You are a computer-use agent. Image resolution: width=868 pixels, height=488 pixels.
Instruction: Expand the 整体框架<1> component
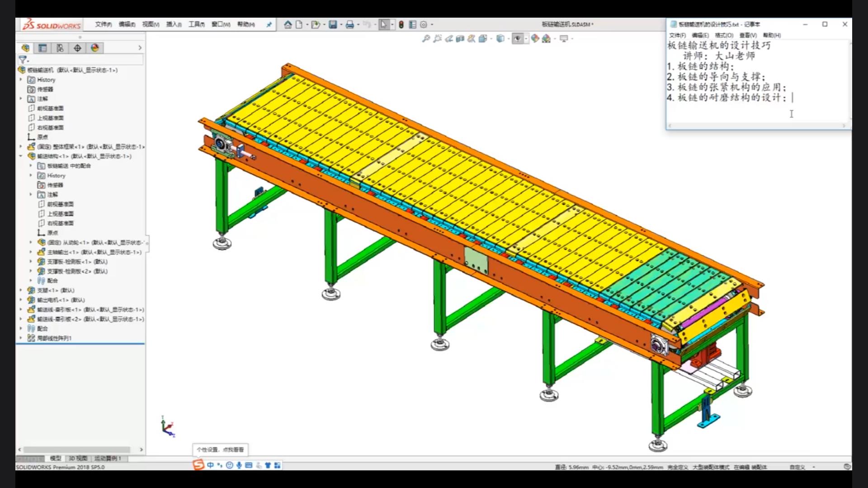(x=21, y=146)
